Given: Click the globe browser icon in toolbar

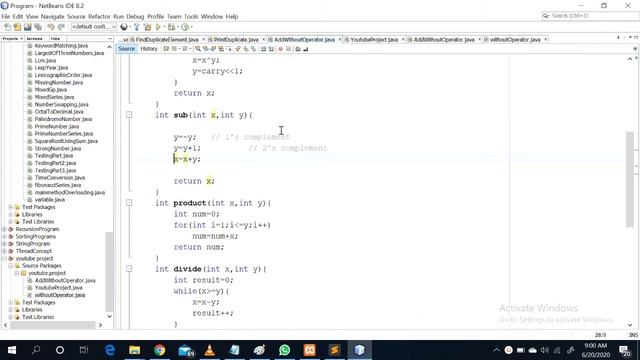Looking at the screenshot, I should pos(124,27).
